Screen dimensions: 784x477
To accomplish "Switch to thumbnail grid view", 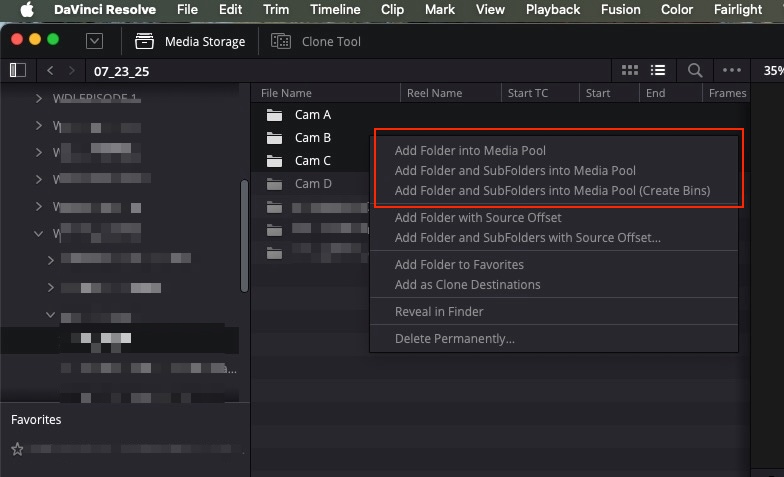I will 630,70.
